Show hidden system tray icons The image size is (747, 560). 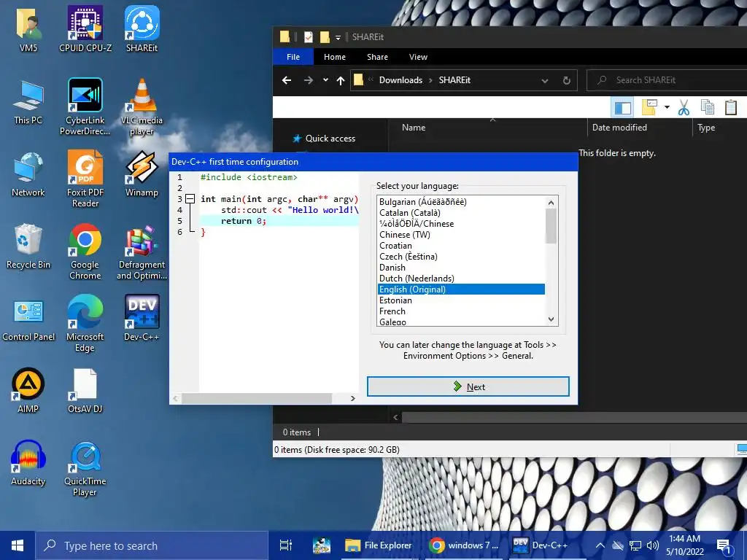[600, 545]
